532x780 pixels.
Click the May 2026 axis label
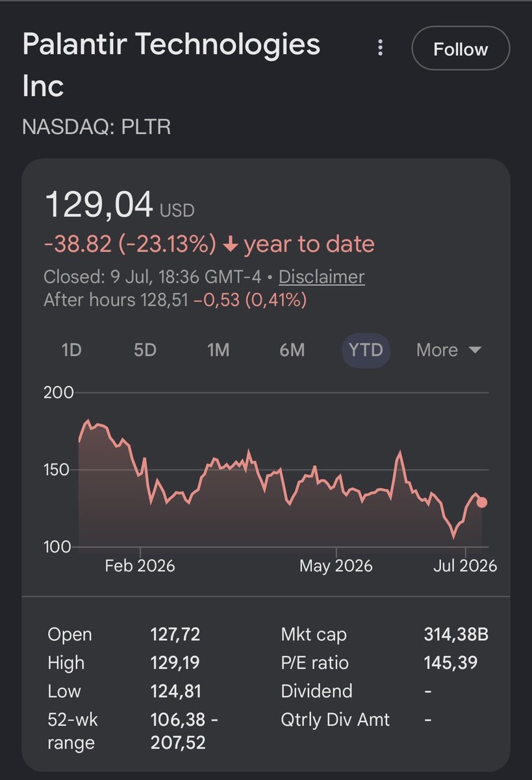click(x=336, y=565)
